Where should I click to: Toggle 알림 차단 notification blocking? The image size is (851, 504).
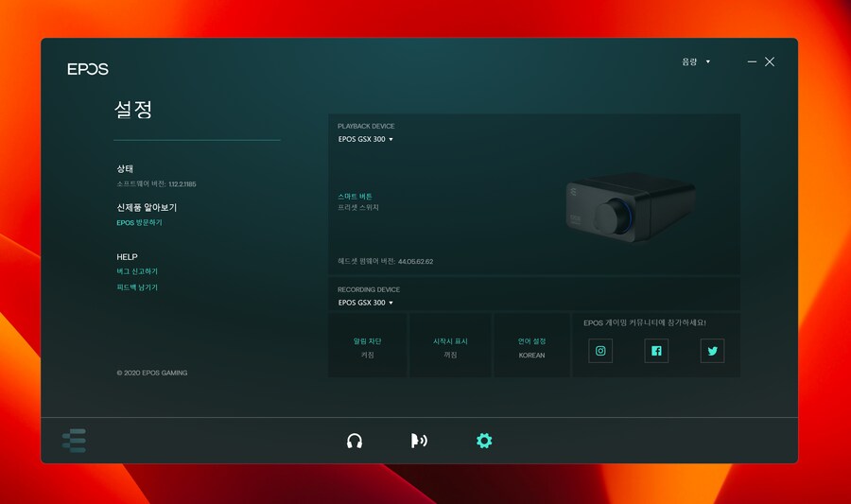click(x=368, y=345)
